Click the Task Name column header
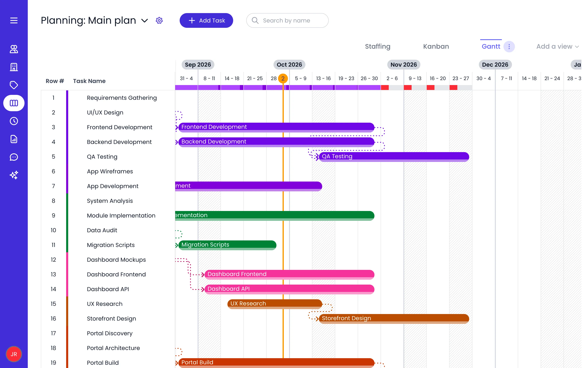 [89, 81]
